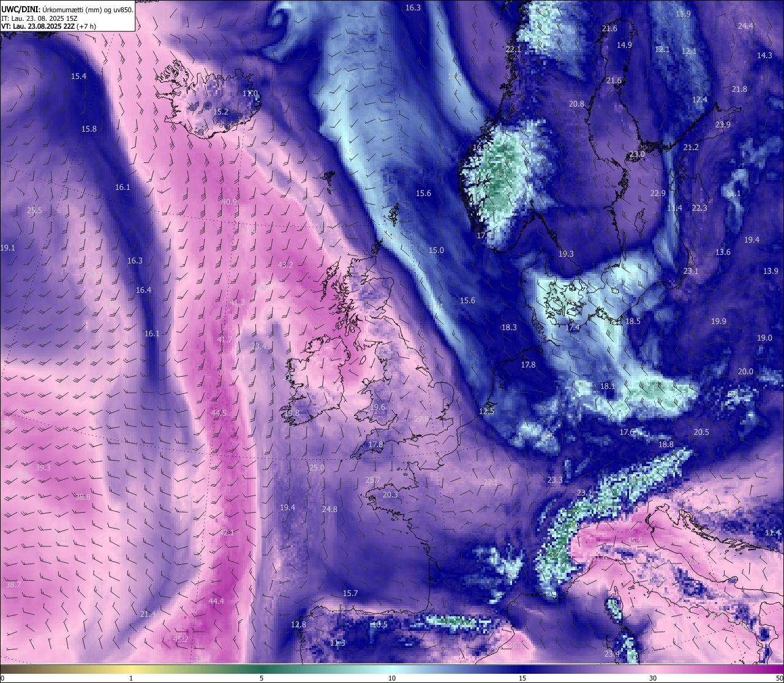
Task: Click the 10.5 value label
Action: click(x=380, y=625)
